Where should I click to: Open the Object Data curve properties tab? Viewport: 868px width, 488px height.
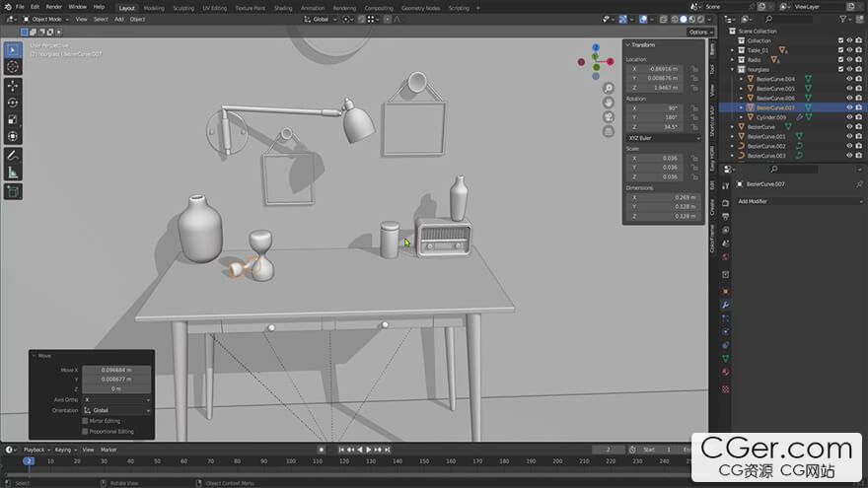726,359
